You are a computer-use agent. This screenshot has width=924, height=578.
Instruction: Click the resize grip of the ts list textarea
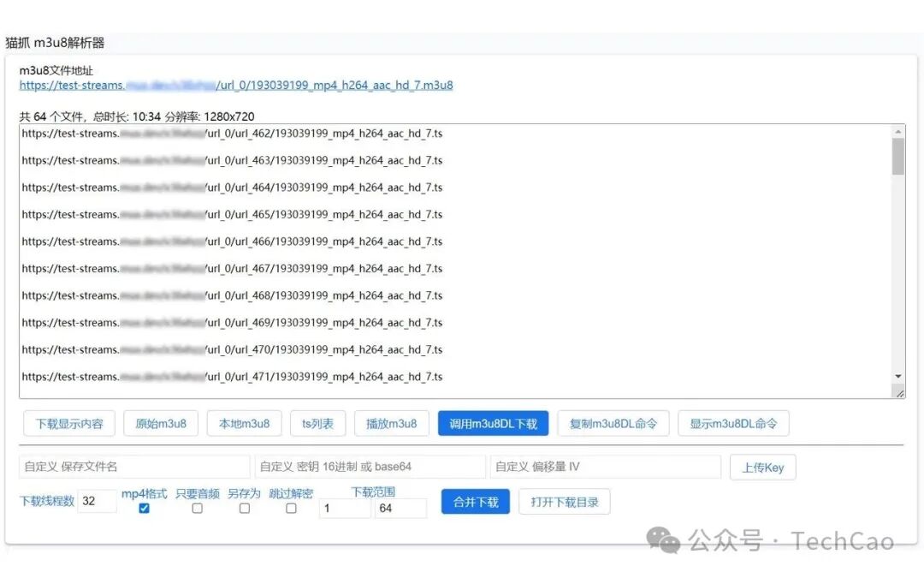point(899,393)
